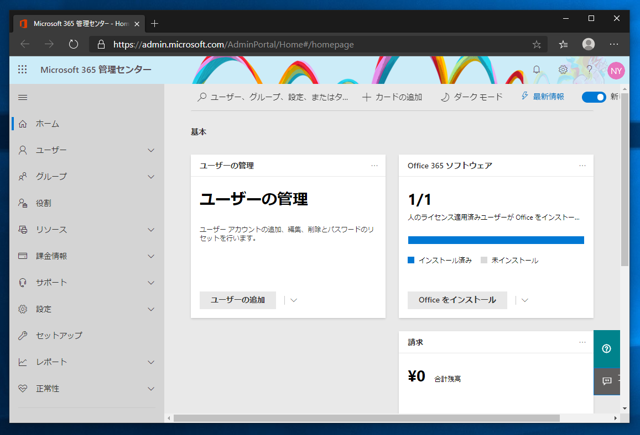Click the Groups people icon
The image size is (640, 435).
(x=23, y=177)
